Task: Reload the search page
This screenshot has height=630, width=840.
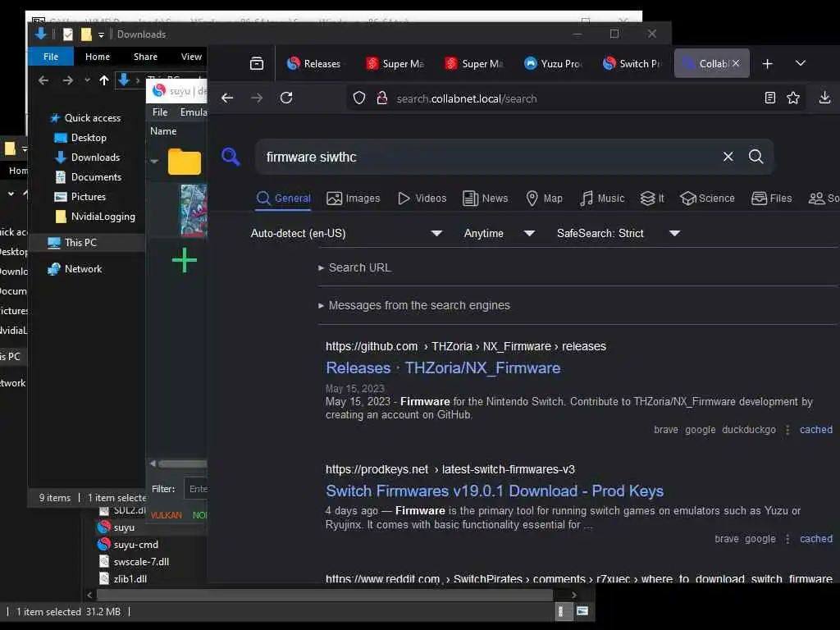Action: [x=286, y=98]
